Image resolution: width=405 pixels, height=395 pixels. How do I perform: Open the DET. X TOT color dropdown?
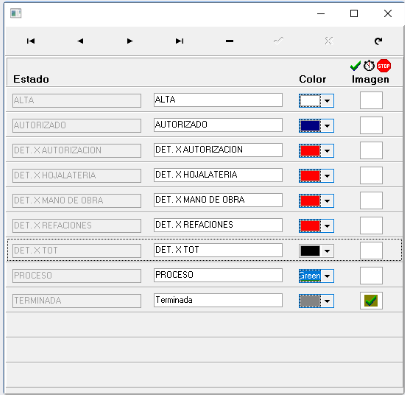(x=327, y=251)
